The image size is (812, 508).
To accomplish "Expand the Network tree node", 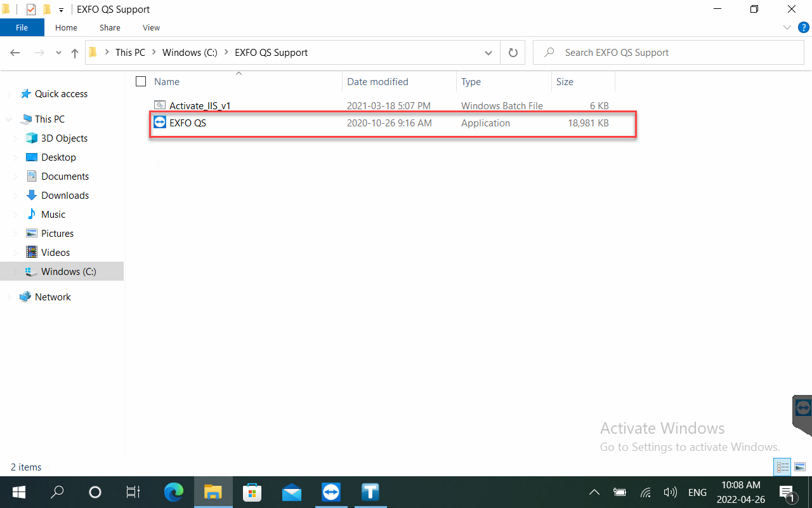I will tap(9, 297).
